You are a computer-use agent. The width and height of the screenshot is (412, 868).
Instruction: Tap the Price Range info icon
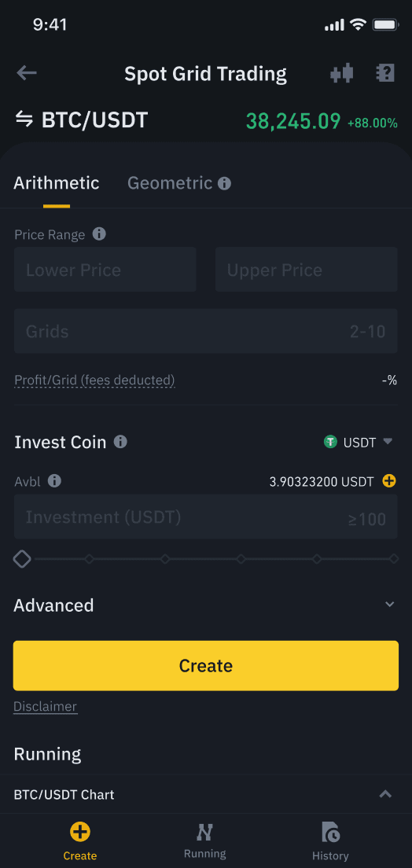pyautogui.click(x=99, y=234)
